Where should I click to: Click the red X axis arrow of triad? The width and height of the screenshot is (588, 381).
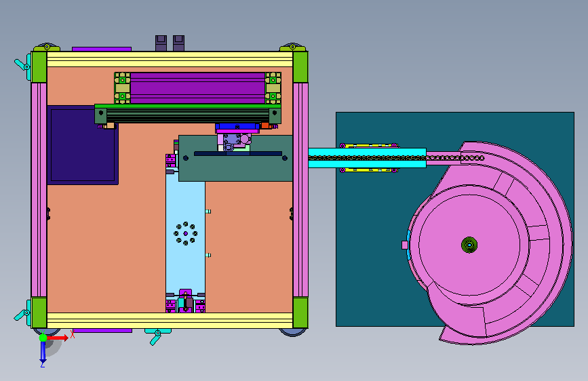pyautogui.click(x=58, y=338)
